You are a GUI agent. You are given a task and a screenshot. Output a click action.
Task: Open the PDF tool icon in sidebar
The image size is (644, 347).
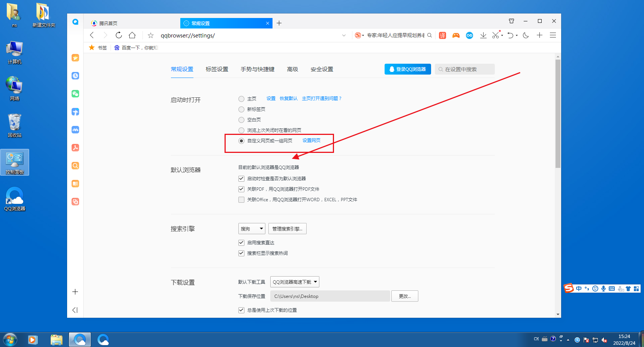(x=75, y=148)
